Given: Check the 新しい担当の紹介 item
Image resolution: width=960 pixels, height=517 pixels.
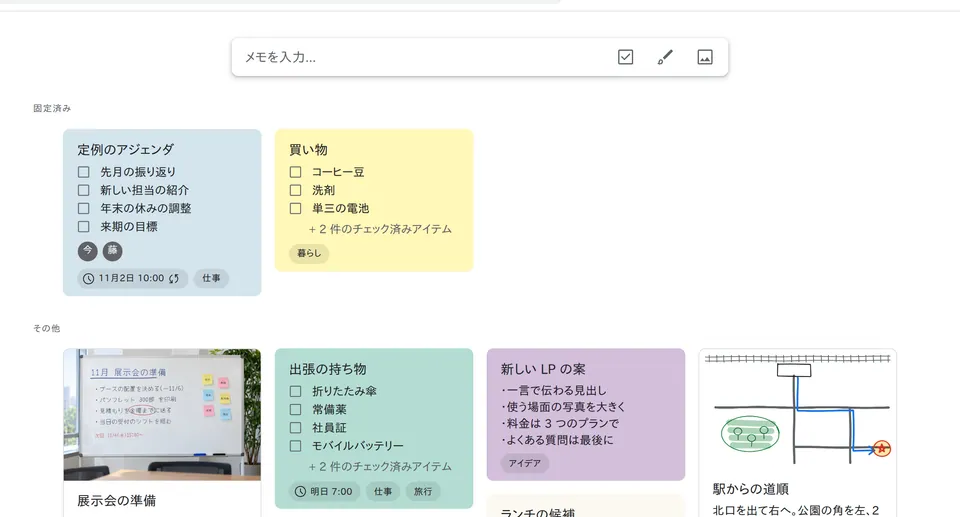Looking at the screenshot, I should [x=84, y=191].
